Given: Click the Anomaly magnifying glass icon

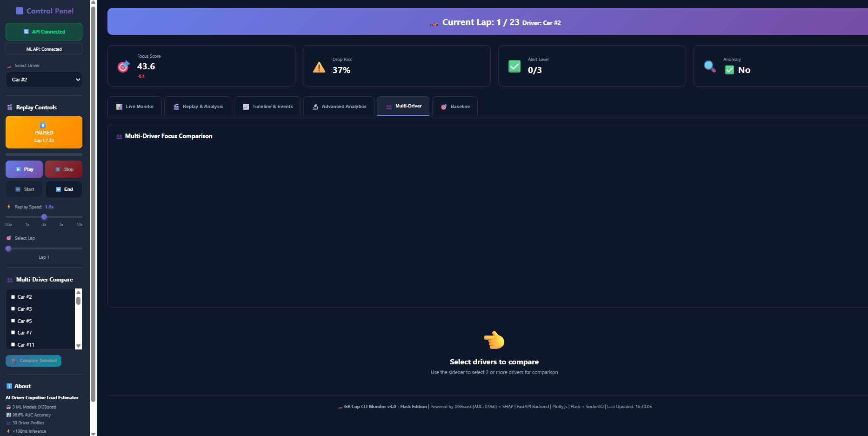Looking at the screenshot, I should click(x=710, y=67).
